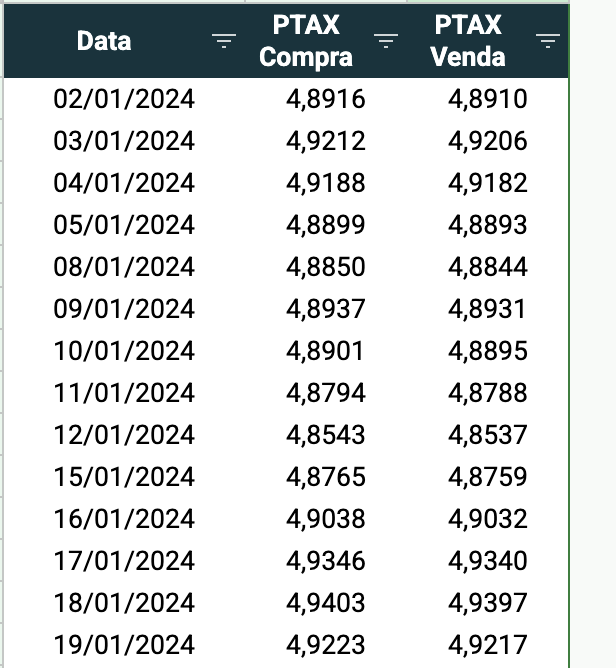
Task: Select the Data header cell
Action: pyautogui.click(x=124, y=41)
